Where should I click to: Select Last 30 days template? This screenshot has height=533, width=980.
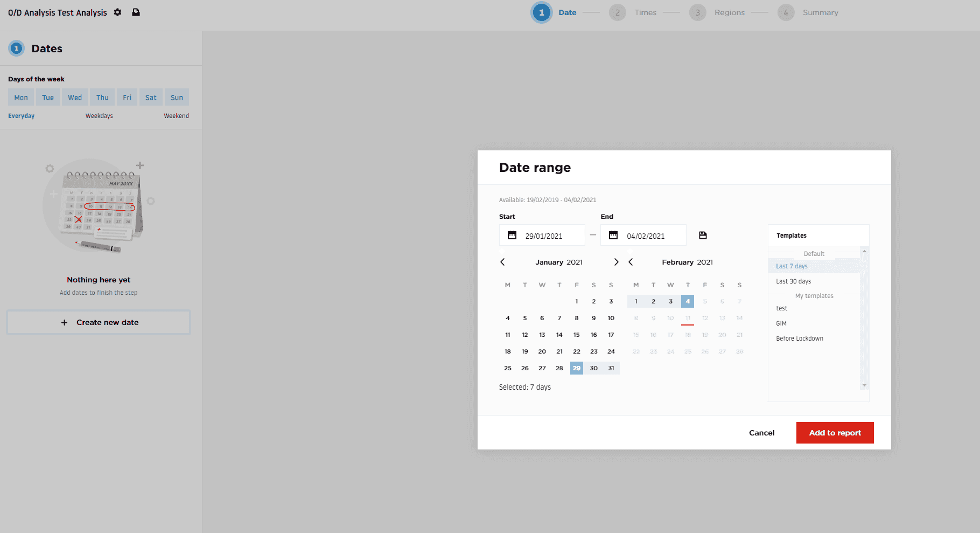click(x=793, y=281)
